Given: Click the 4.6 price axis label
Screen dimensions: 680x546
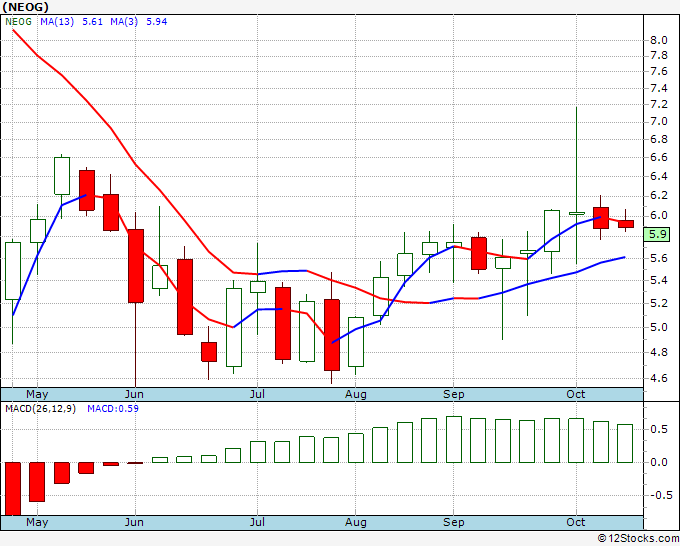Looking at the screenshot, I should click(x=658, y=378).
